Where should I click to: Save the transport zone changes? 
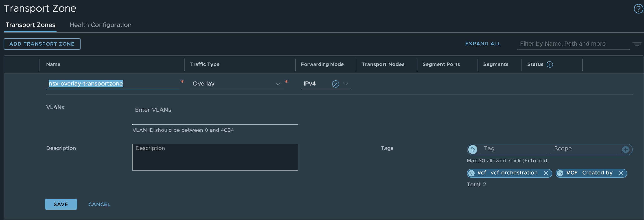(x=61, y=204)
